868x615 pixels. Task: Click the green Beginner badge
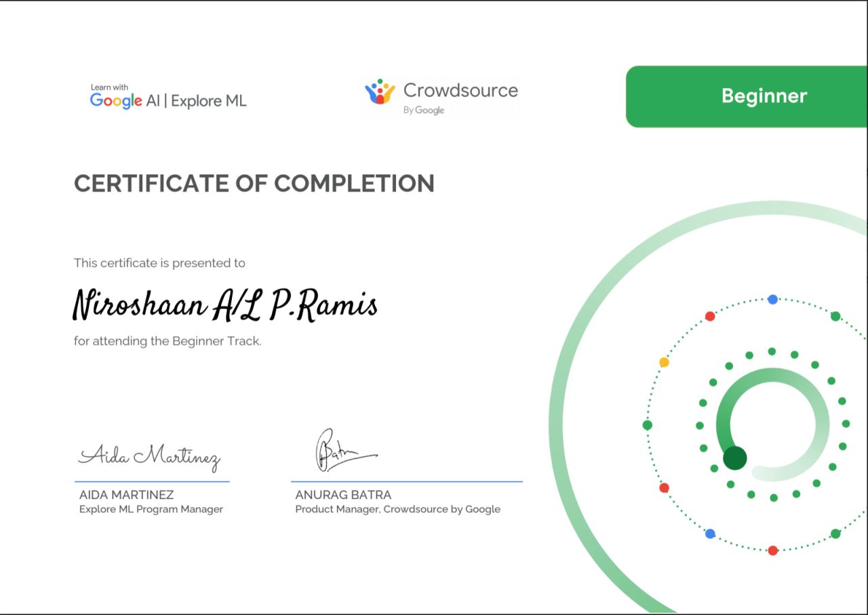coord(747,96)
